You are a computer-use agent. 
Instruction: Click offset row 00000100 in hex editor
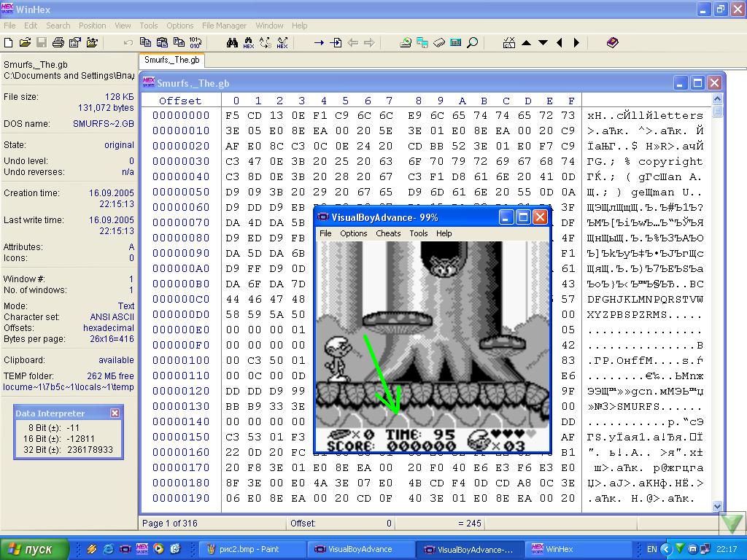[181, 360]
